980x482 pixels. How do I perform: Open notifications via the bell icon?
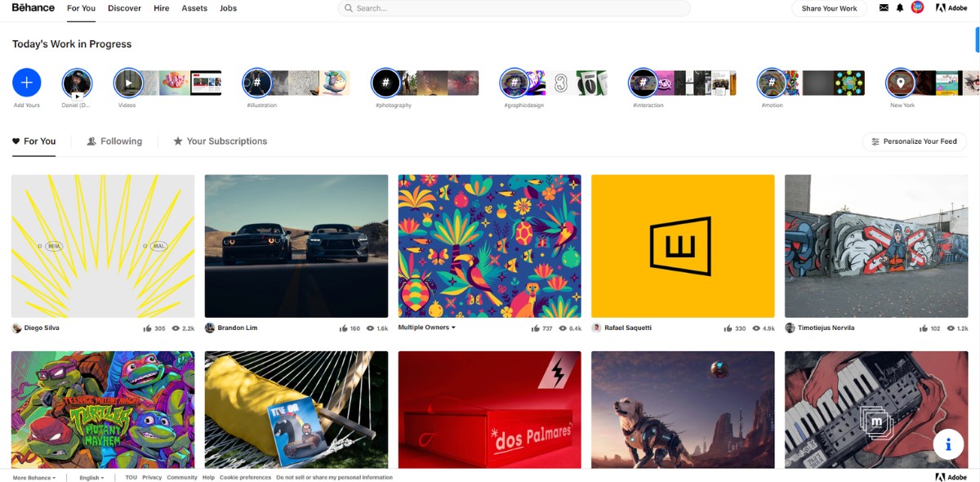pyautogui.click(x=901, y=7)
